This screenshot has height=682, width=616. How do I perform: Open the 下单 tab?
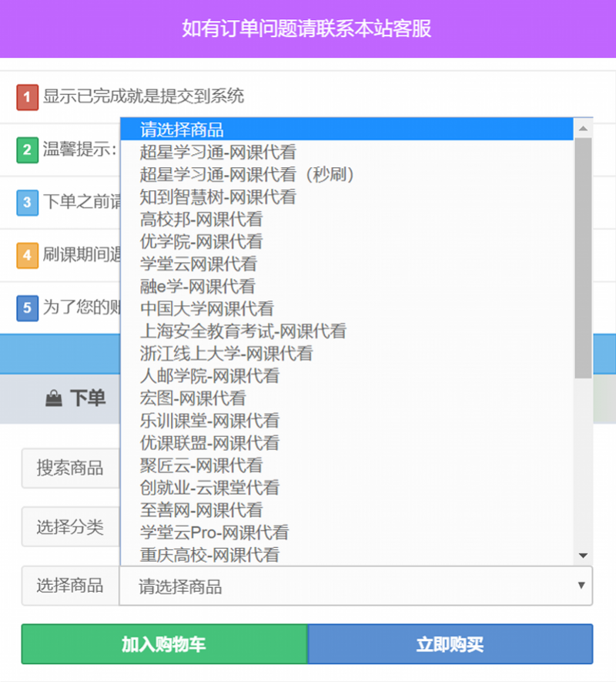click(75, 398)
